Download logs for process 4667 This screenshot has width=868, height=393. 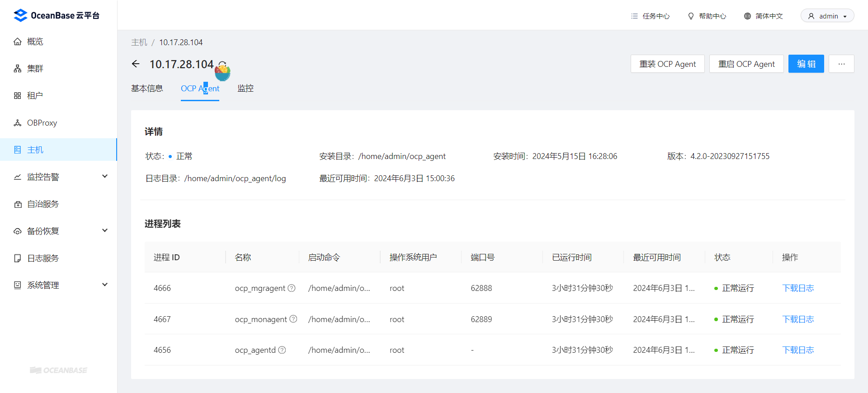pyautogui.click(x=798, y=319)
